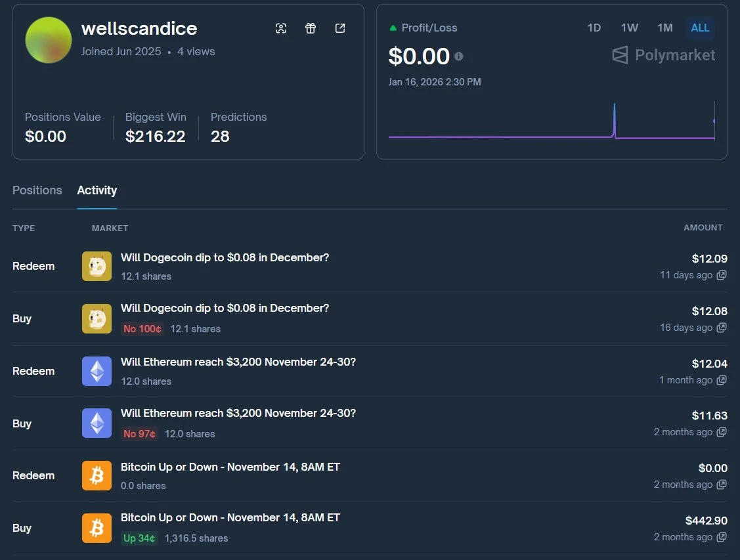
Task: Click the share profile icon
Action: 339,28
